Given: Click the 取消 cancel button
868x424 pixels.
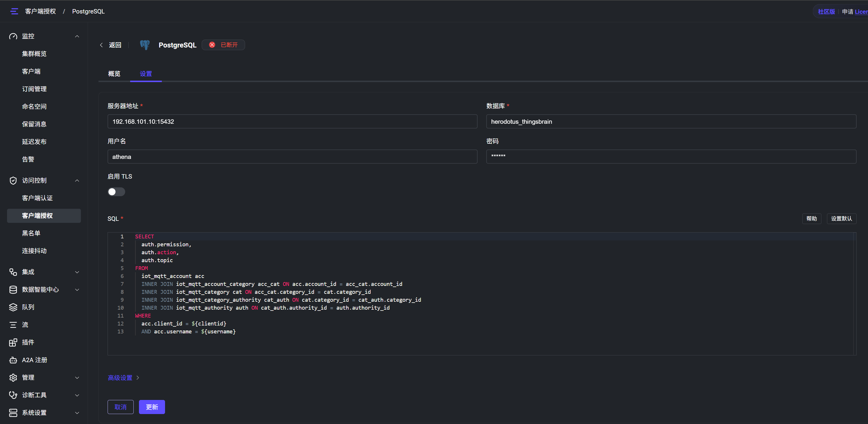Looking at the screenshot, I should point(121,407).
